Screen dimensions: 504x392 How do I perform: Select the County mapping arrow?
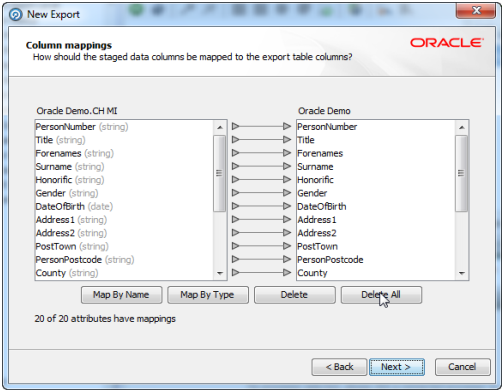coord(261,273)
